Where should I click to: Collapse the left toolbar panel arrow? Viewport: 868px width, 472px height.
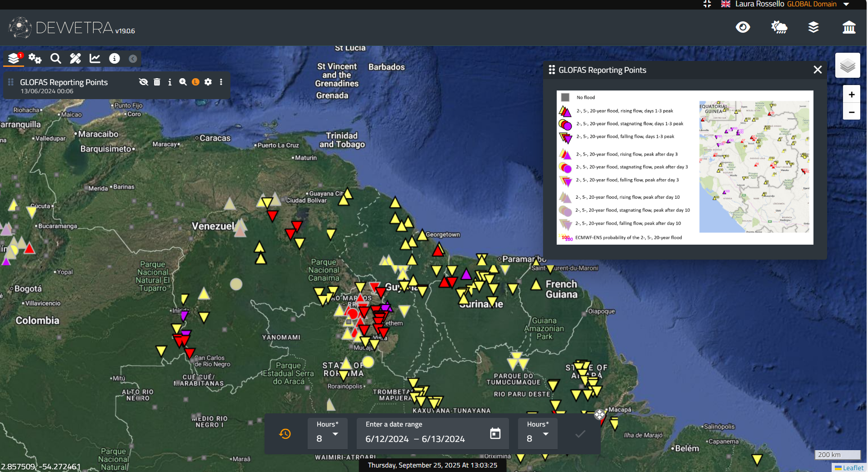133,59
